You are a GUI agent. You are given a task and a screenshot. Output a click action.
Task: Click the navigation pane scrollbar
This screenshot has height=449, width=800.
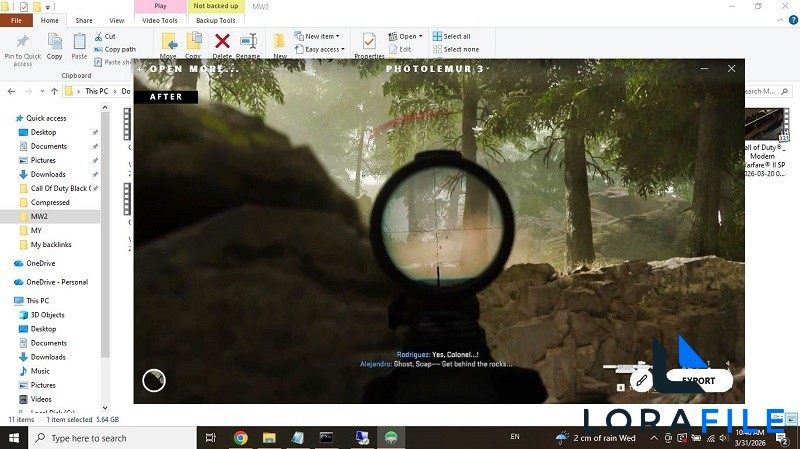coord(105,235)
